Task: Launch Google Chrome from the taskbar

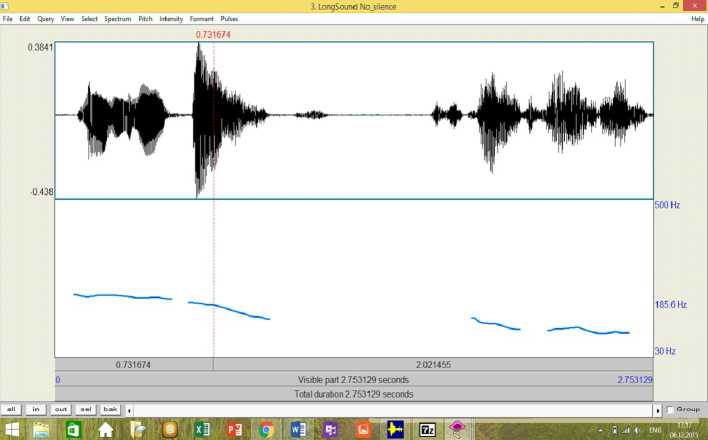Action: point(266,430)
